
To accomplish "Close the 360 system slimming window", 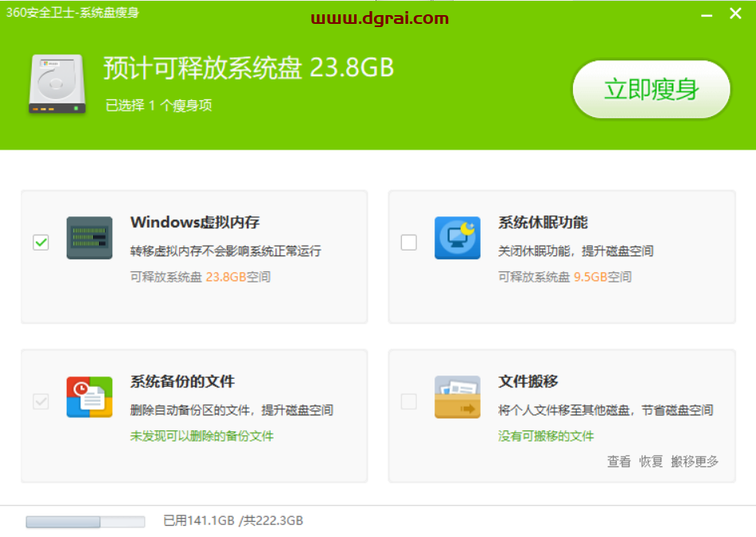I will pos(735,14).
